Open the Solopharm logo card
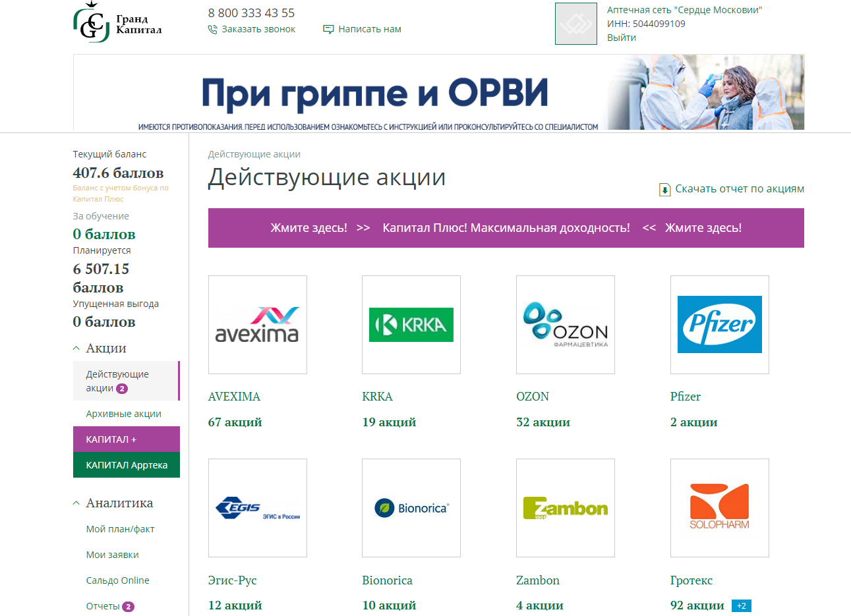Screen dimensions: 851x616 [x=720, y=508]
